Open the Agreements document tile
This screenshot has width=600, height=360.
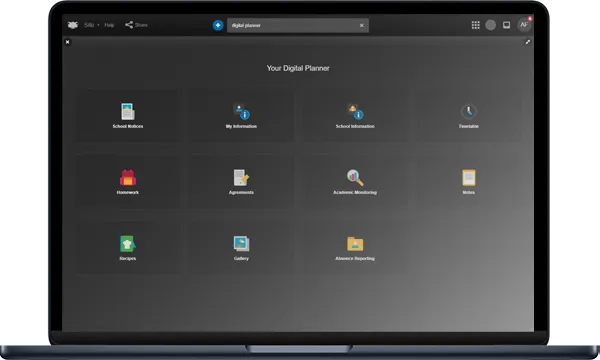pos(241,182)
